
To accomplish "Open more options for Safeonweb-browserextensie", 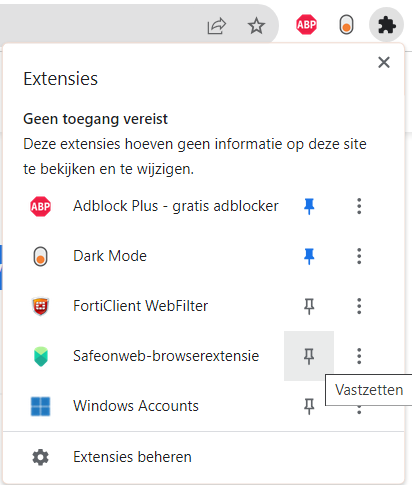I will click(x=359, y=356).
